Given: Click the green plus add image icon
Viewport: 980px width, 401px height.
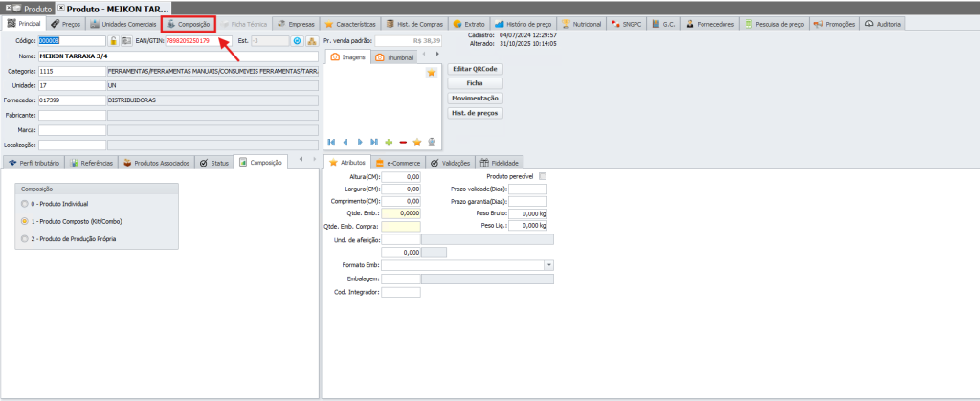Looking at the screenshot, I should click(x=389, y=142).
